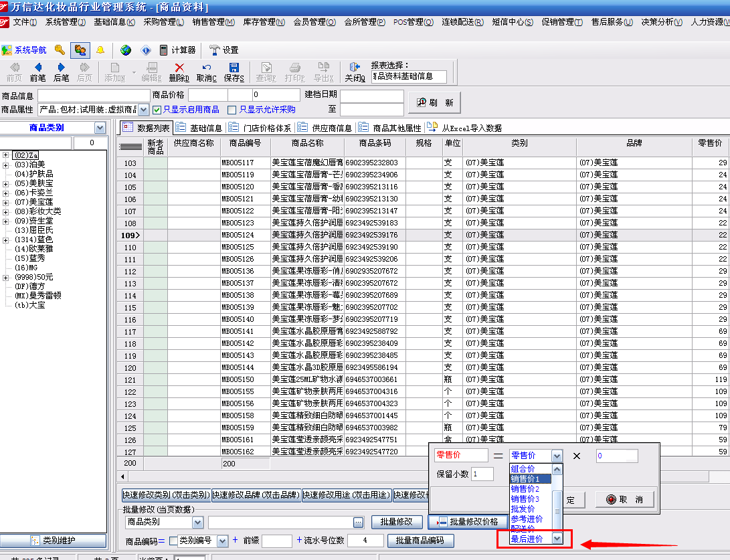Click the 商品信息 search input field

tap(94, 96)
